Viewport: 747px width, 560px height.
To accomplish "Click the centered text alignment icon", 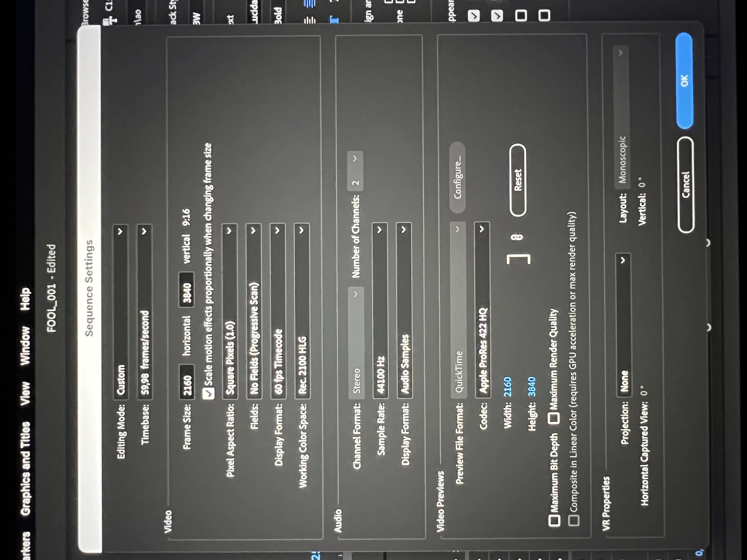I will 310,20.
